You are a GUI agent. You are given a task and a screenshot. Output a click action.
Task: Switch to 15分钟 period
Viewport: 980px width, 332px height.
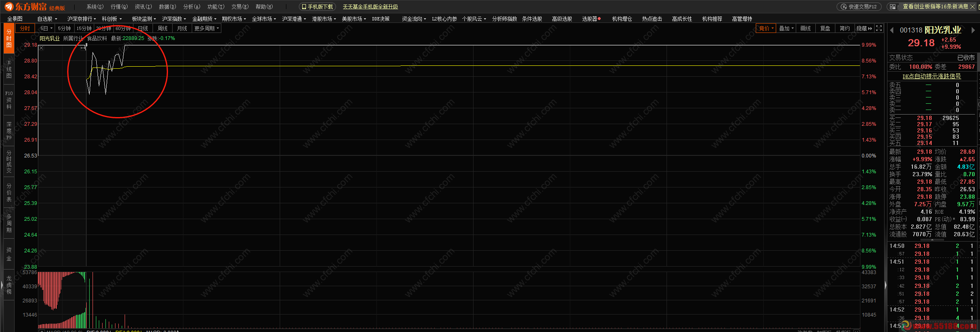click(x=84, y=28)
